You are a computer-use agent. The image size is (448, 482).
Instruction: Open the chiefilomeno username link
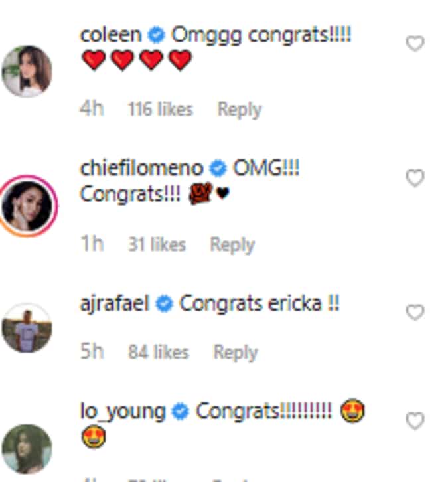click(x=141, y=168)
